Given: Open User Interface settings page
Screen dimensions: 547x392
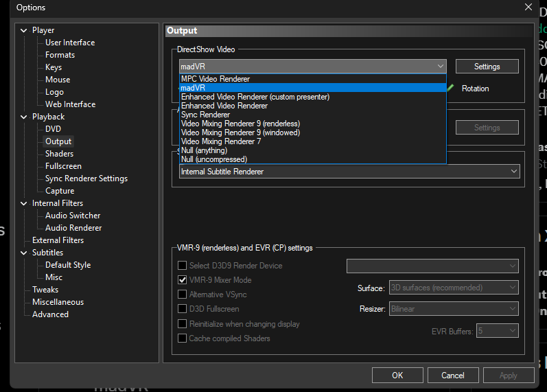Looking at the screenshot, I should [x=70, y=43].
